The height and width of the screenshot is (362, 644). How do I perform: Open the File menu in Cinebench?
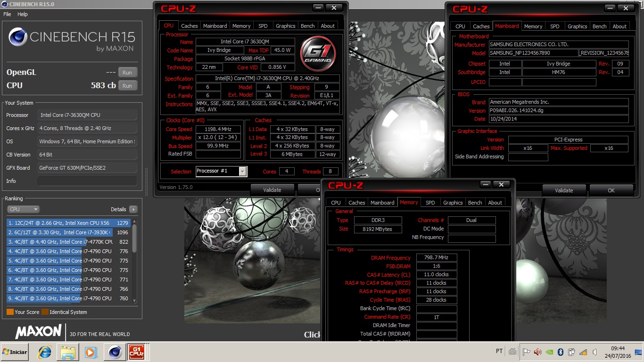click(x=7, y=14)
